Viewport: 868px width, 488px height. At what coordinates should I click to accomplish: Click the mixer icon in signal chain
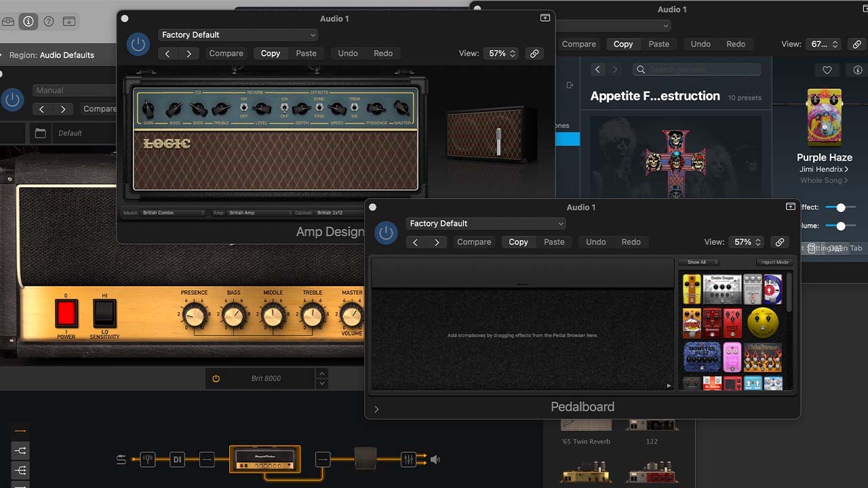(408, 460)
